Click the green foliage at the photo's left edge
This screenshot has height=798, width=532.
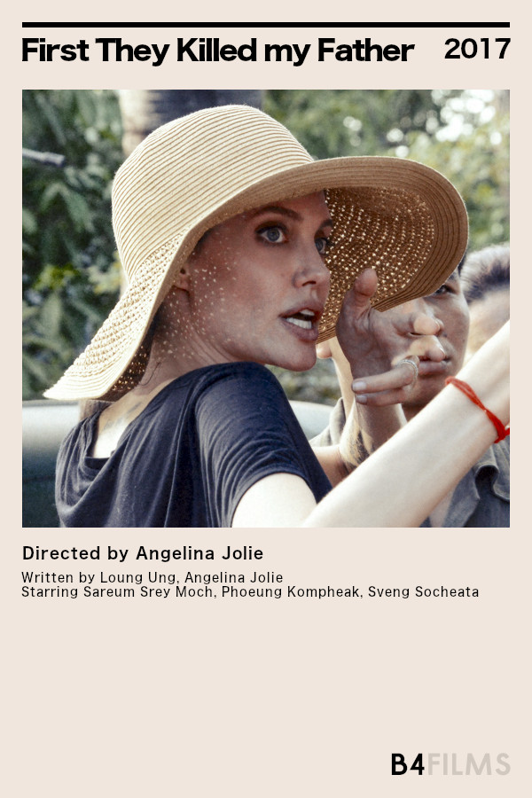[x=66, y=245]
